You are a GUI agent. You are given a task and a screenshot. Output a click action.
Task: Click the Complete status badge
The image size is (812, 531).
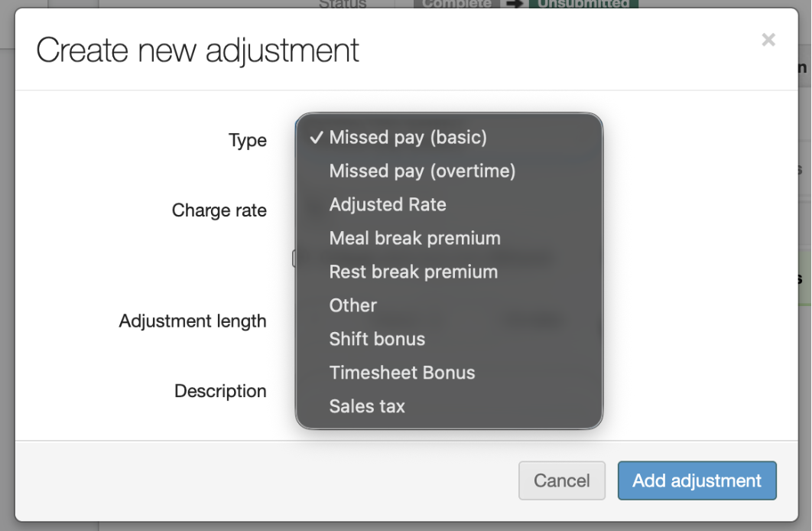click(456, 4)
